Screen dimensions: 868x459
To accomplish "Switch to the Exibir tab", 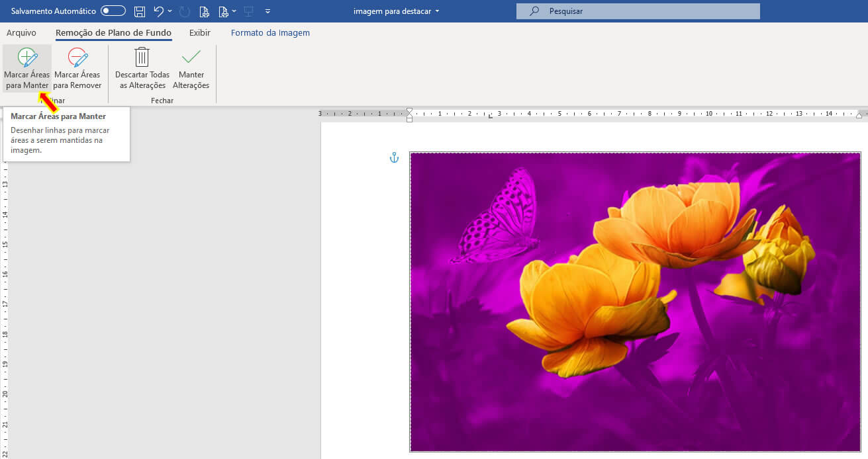I will pos(200,32).
